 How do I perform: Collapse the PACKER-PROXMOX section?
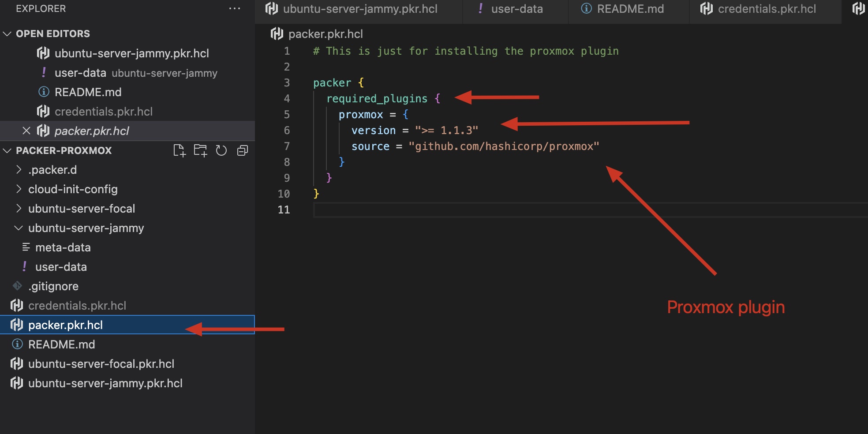(x=7, y=150)
